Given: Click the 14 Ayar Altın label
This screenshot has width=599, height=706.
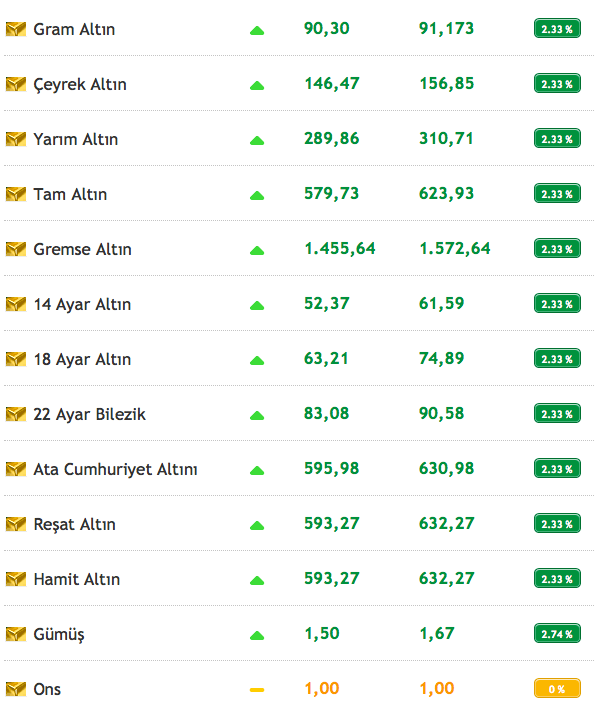Looking at the screenshot, I should [82, 305].
